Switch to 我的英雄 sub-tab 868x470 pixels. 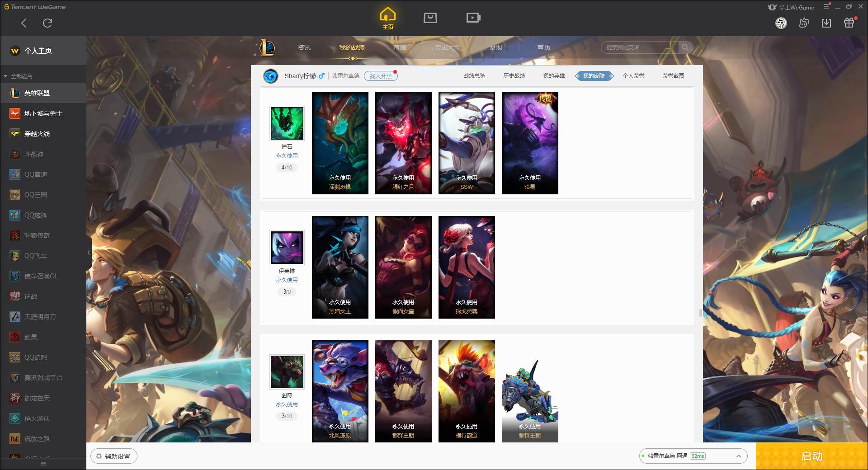[554, 76]
